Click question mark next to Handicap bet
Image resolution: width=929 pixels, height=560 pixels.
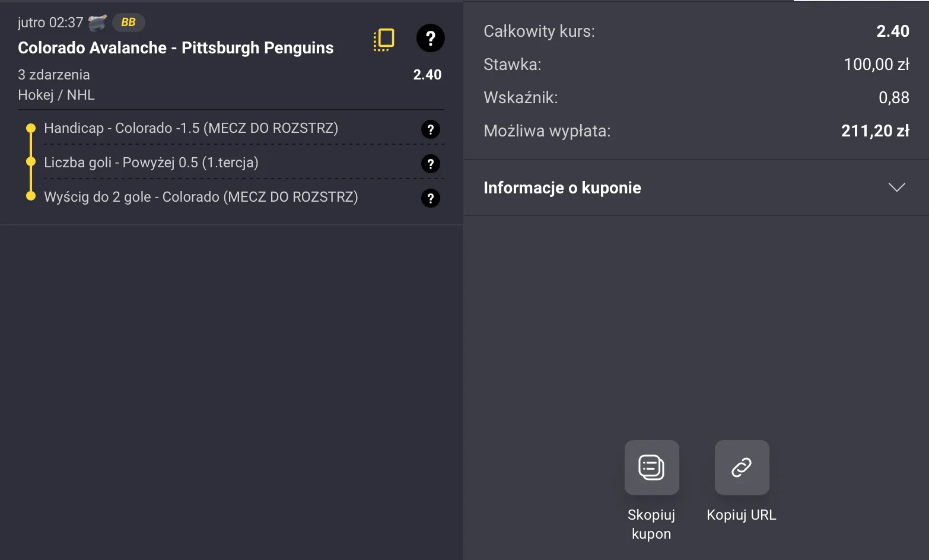[430, 129]
